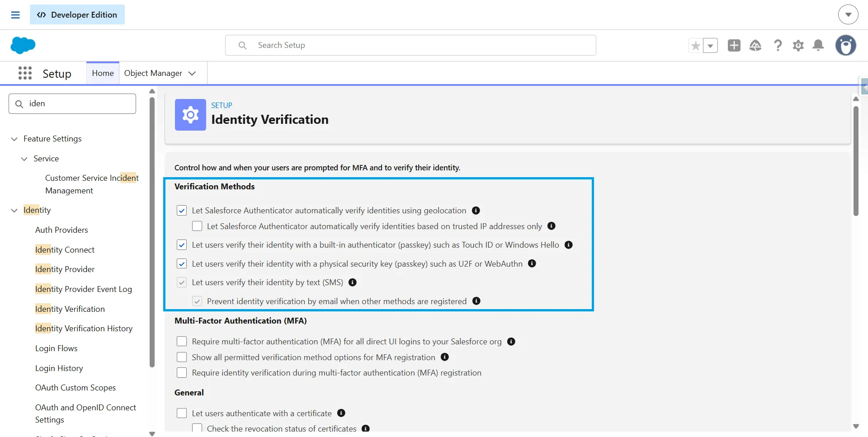The height and width of the screenshot is (437, 868).
Task: Click the Identity Verification gear page icon
Action: tap(190, 115)
